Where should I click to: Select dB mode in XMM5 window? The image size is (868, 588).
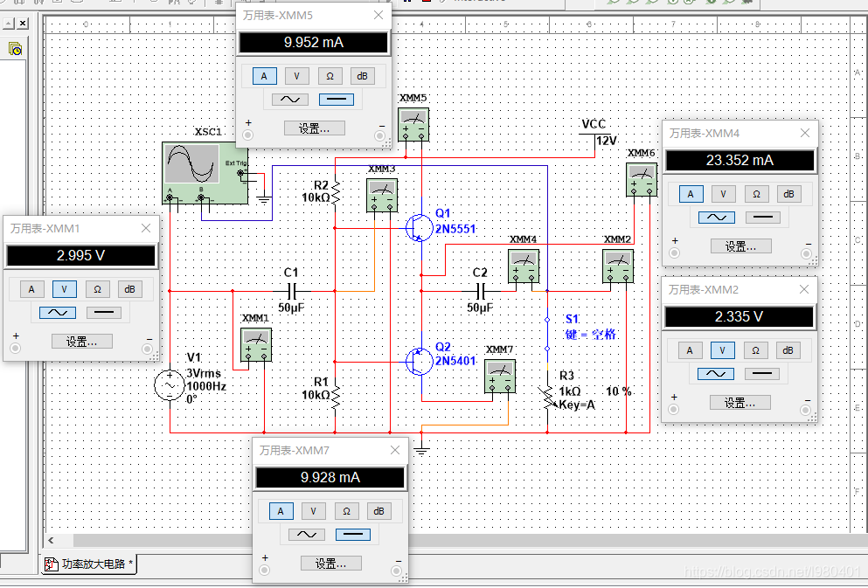tap(362, 76)
